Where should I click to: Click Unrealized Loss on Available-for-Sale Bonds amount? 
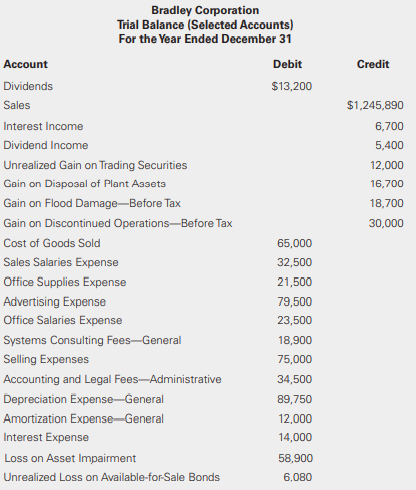pos(298,477)
